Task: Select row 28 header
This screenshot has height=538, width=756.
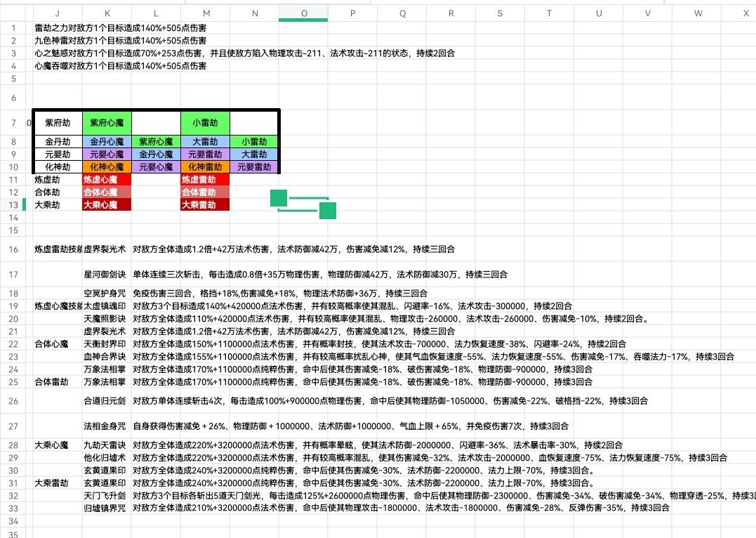Action: 13,445
